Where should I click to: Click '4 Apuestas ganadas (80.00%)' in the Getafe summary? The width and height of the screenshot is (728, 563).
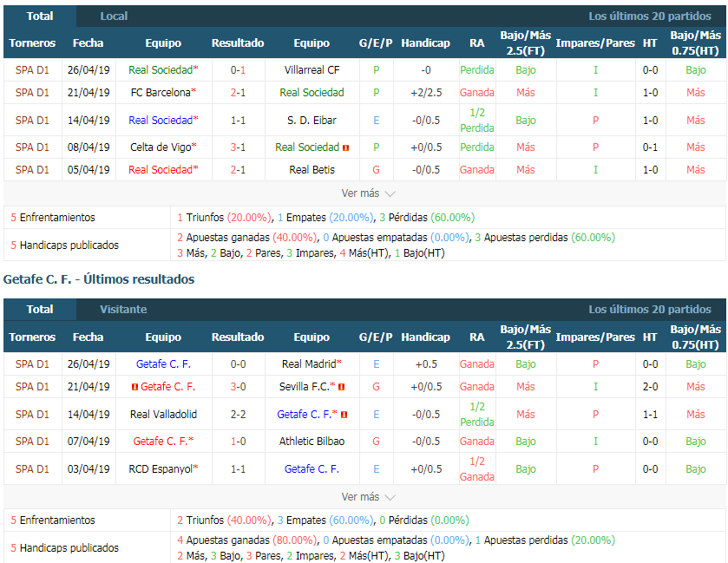pos(247,540)
